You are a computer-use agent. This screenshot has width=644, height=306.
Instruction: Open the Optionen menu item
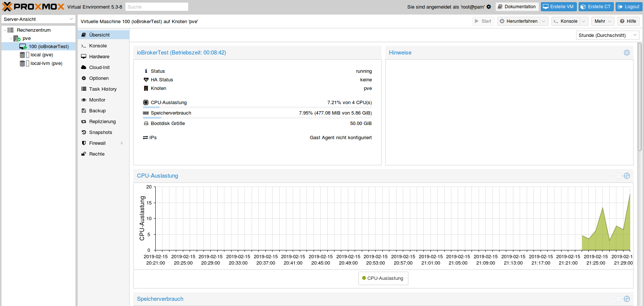coord(103,78)
